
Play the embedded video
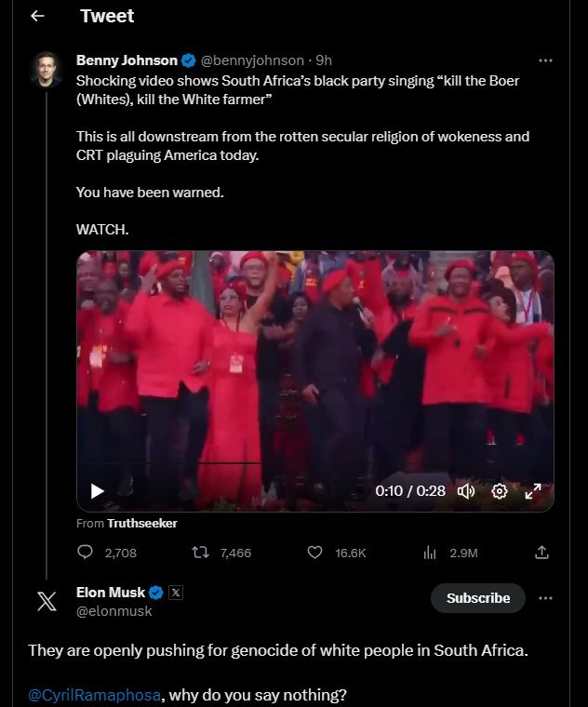coord(98,491)
